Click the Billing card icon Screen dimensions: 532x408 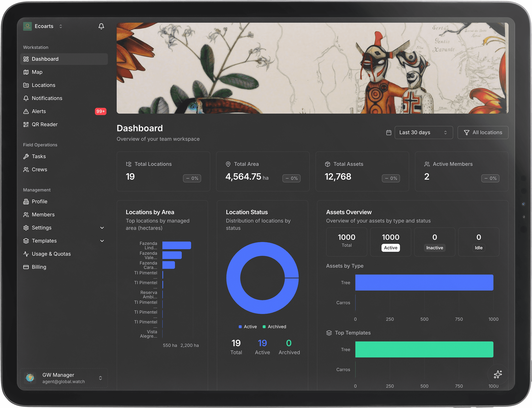(26, 267)
